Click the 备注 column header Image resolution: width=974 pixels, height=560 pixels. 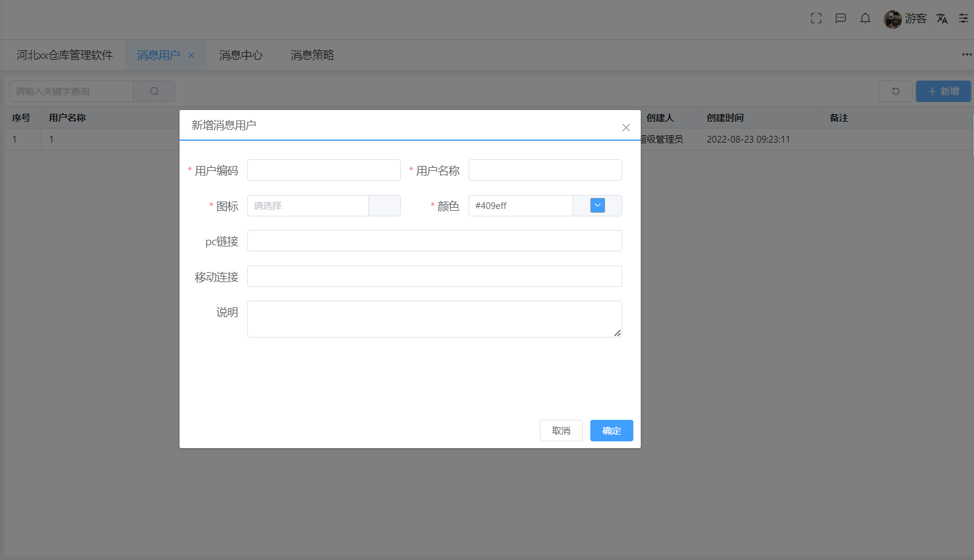click(x=839, y=118)
